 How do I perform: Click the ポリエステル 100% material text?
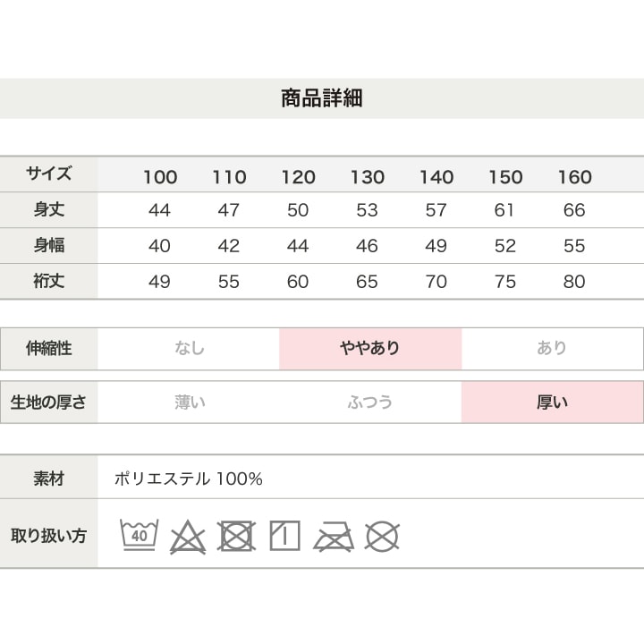pyautogui.click(x=189, y=479)
